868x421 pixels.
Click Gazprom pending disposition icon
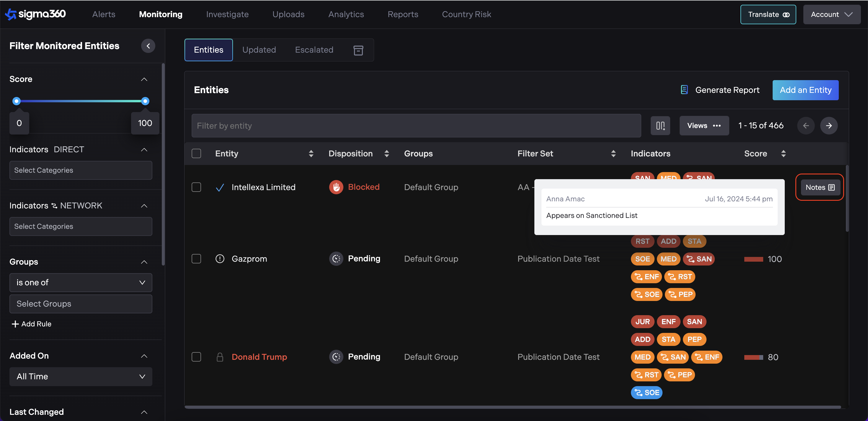tap(336, 259)
